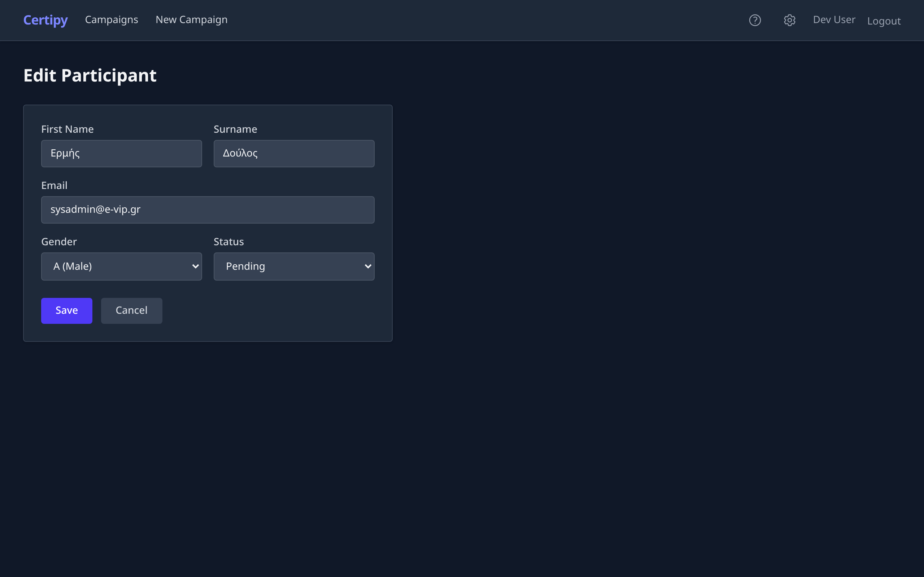Click the Dev User profile link

pos(834,20)
